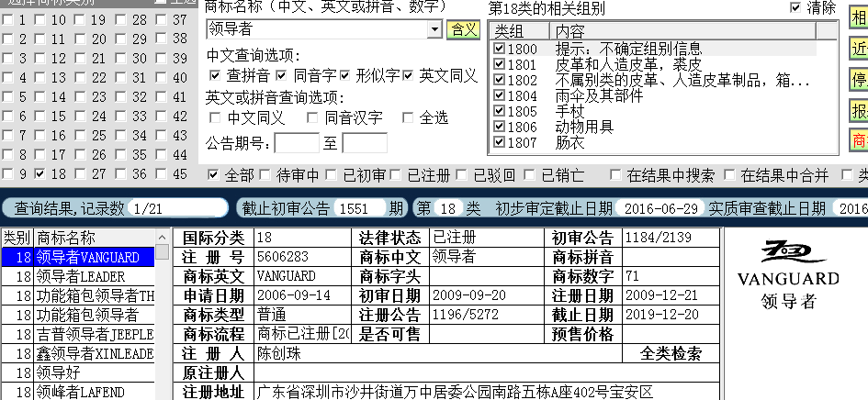Viewport: 868px width, 400px height.
Task: Click the 含义 button
Action: coord(463,29)
